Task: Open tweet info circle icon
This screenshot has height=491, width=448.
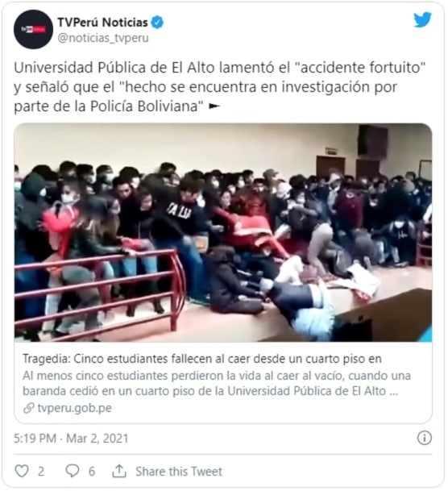Action: pos(425,438)
